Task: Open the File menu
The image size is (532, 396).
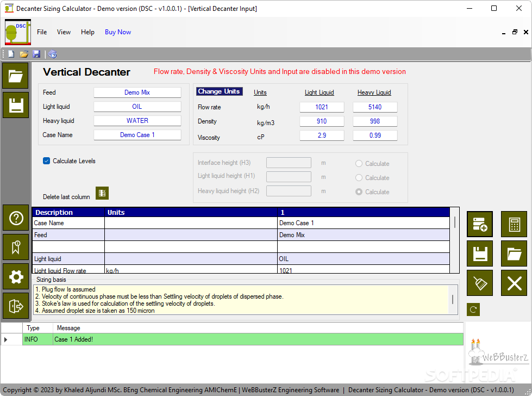Action: click(42, 32)
